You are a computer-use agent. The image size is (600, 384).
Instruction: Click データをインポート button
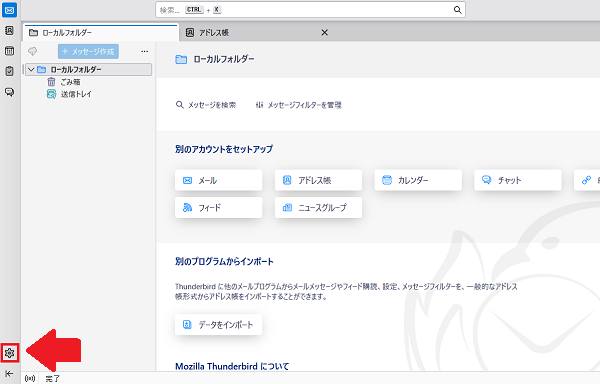pyautogui.click(x=218, y=325)
